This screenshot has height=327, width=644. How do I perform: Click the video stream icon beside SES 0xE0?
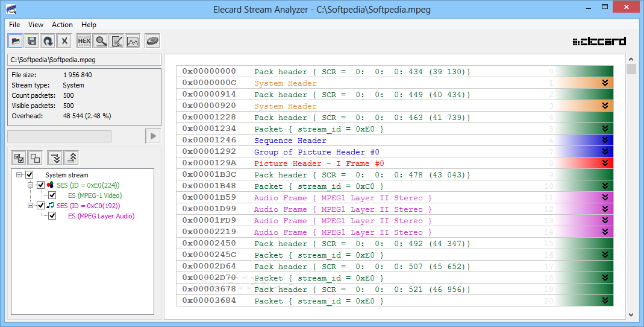tap(51, 185)
